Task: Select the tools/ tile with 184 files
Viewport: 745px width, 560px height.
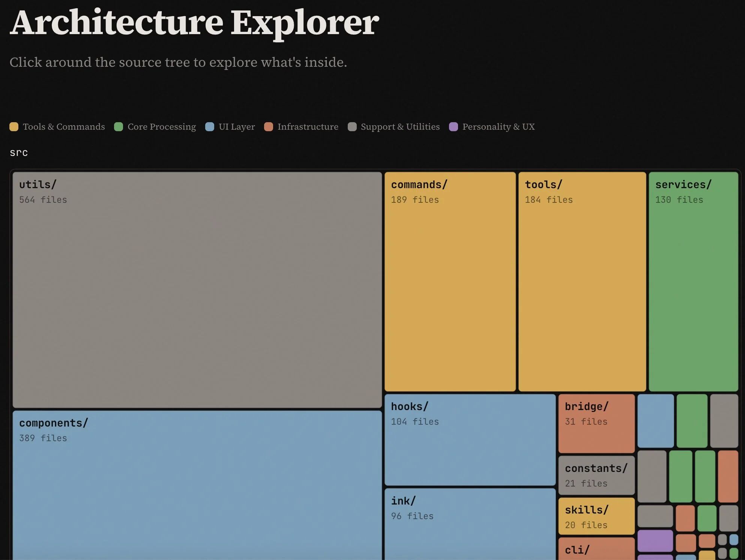Action: (x=582, y=281)
